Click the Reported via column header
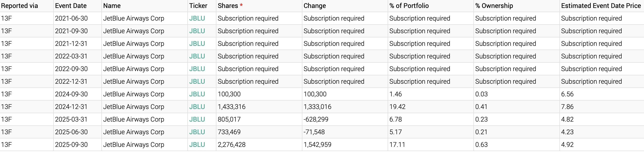 coord(19,6)
